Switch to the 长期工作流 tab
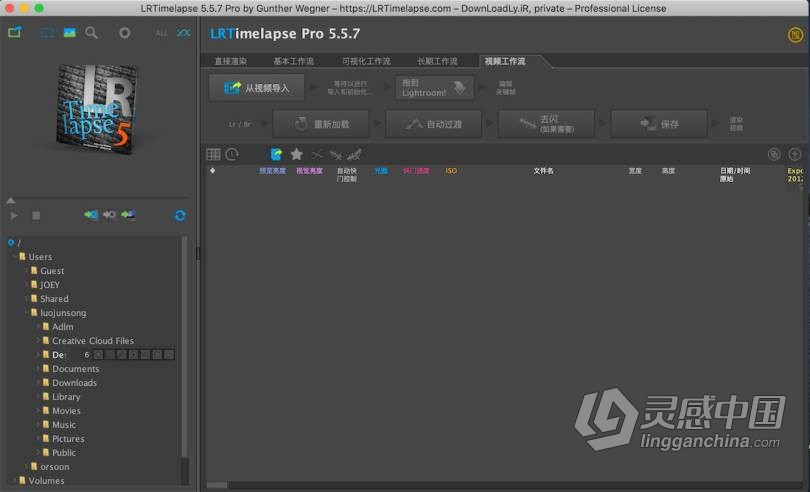The width and height of the screenshot is (810, 492). [x=437, y=61]
